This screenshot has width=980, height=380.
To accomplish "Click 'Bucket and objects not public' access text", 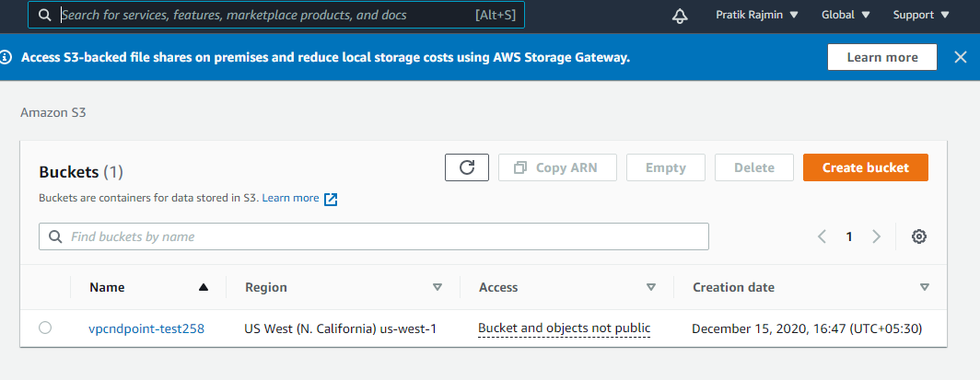I will pos(565,328).
